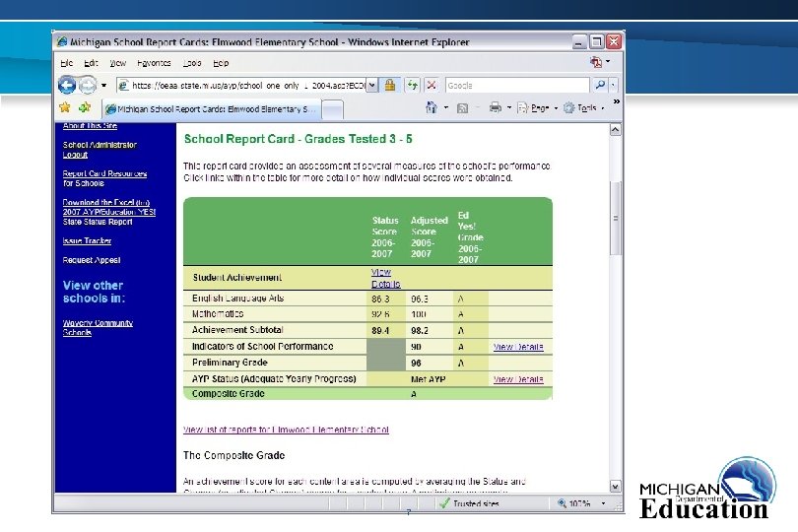Viewport: 798px width, 532px height.
Task: Click the Trusted sites status indicator
Action: coord(469,503)
